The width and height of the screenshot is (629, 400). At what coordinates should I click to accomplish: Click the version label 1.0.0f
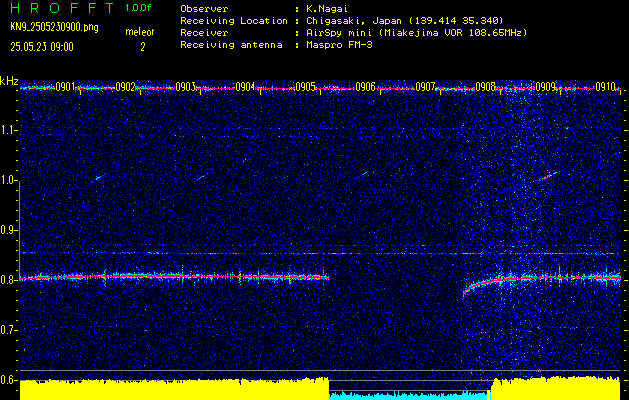pos(138,8)
